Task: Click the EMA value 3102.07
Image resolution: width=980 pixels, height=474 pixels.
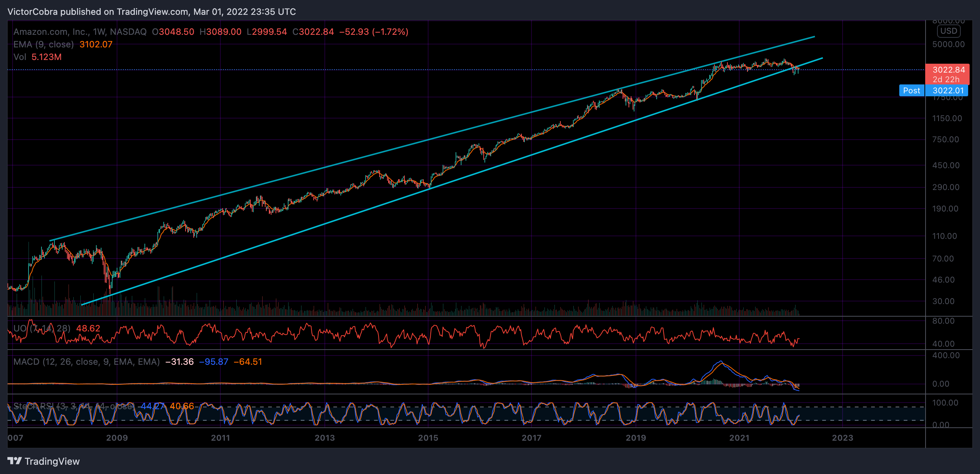Action: 96,44
